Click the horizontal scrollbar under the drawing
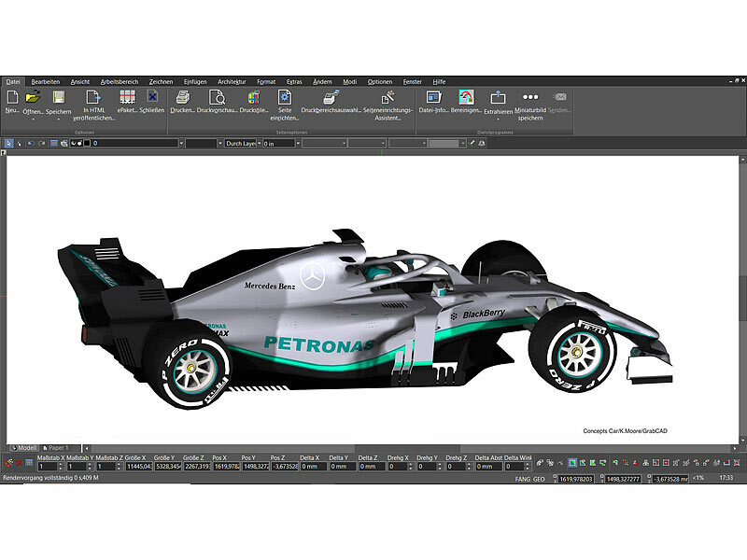 (x=410, y=449)
